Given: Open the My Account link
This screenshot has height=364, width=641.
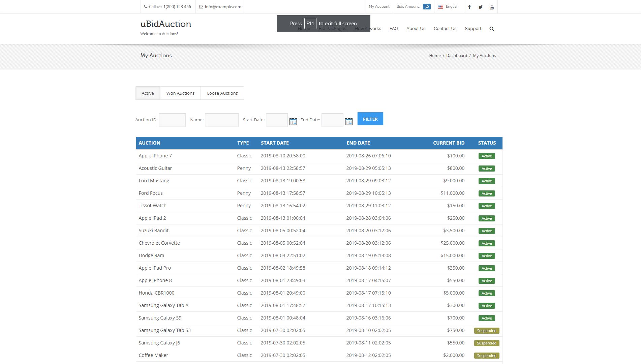Looking at the screenshot, I should (x=379, y=6).
